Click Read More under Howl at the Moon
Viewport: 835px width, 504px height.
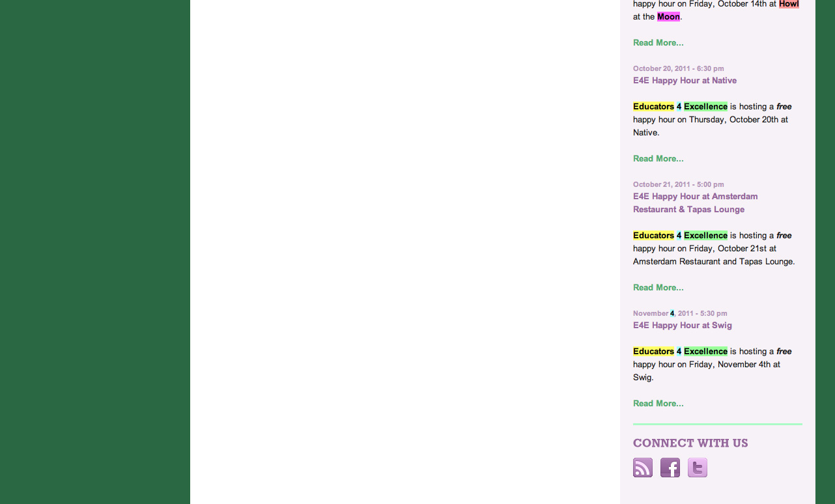tap(658, 43)
